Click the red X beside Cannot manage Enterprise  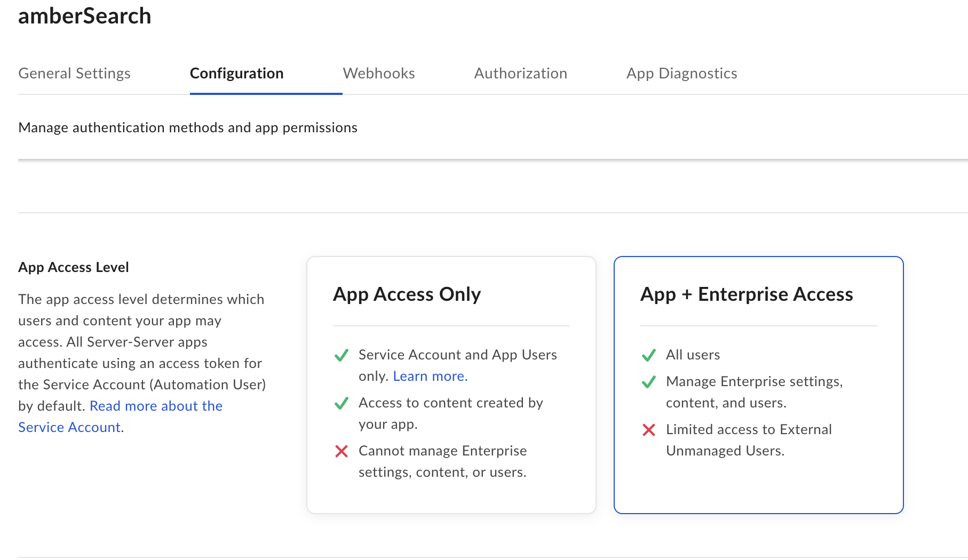(x=342, y=451)
